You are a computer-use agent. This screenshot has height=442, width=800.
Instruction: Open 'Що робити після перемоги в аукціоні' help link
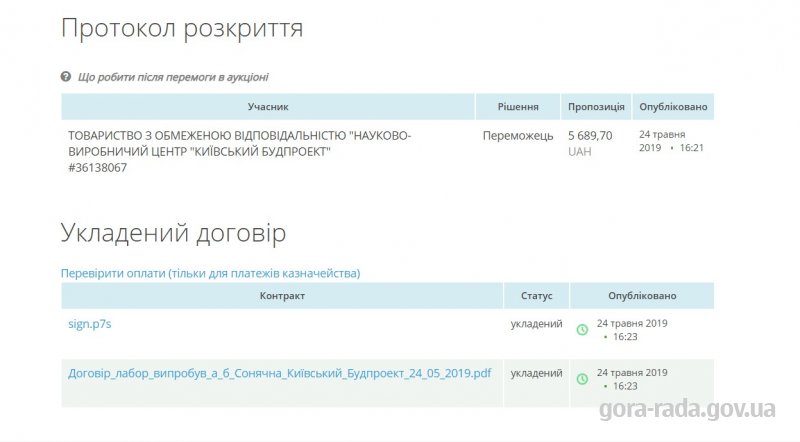(x=173, y=77)
